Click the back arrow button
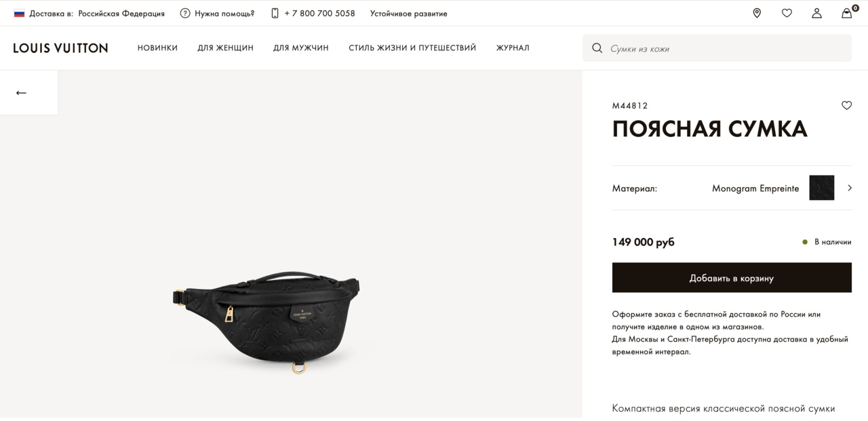The image size is (868, 421). (x=21, y=93)
